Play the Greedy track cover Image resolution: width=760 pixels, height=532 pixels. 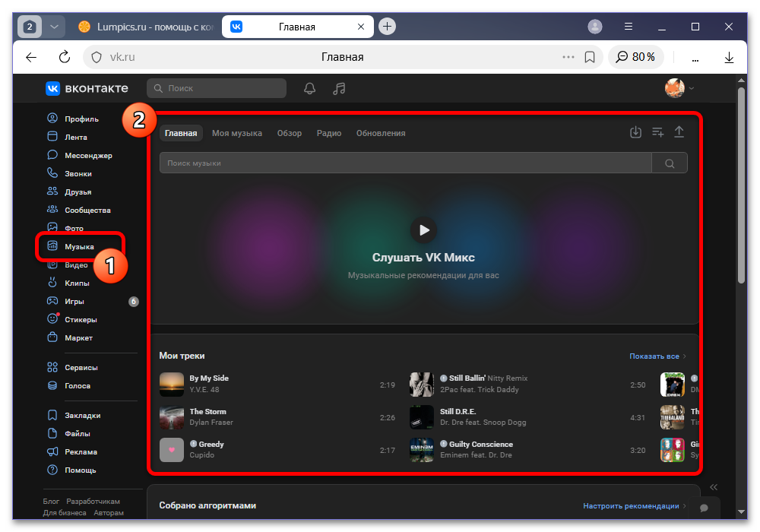[172, 450]
